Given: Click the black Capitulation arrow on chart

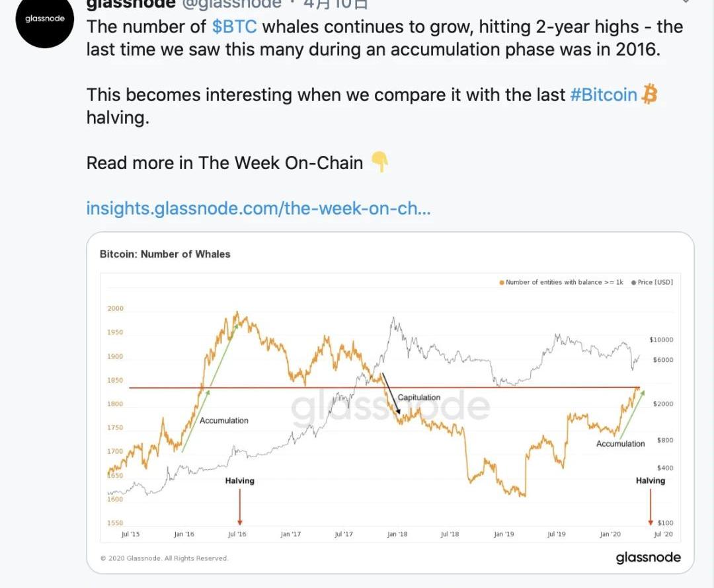Looking at the screenshot, I should tap(391, 394).
